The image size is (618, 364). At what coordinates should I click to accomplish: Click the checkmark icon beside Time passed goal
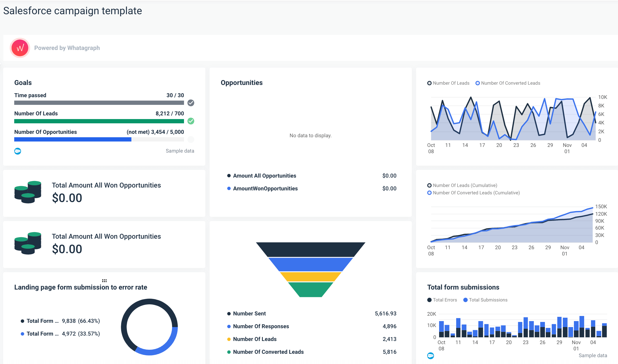(x=191, y=103)
